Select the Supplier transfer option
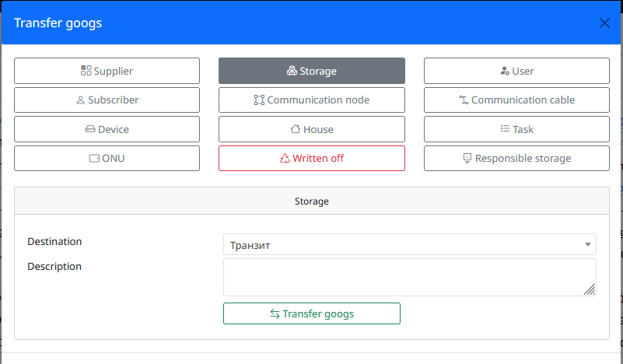 point(107,71)
